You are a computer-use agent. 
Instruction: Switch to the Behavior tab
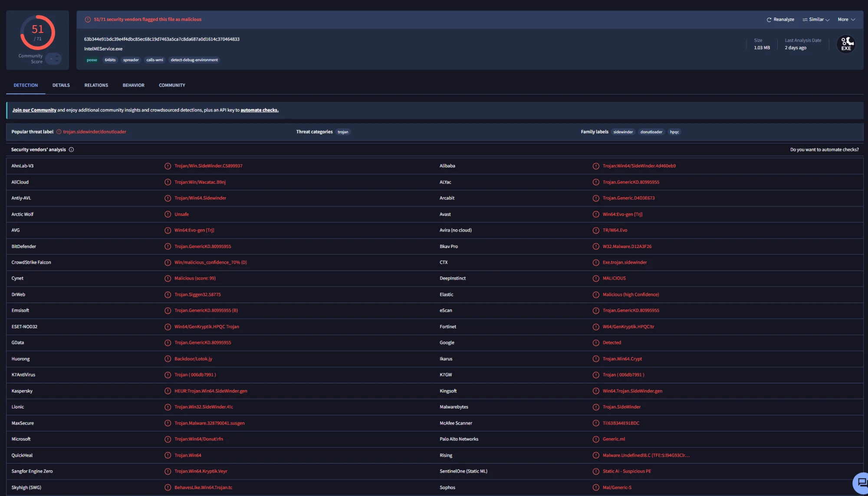[x=134, y=85]
